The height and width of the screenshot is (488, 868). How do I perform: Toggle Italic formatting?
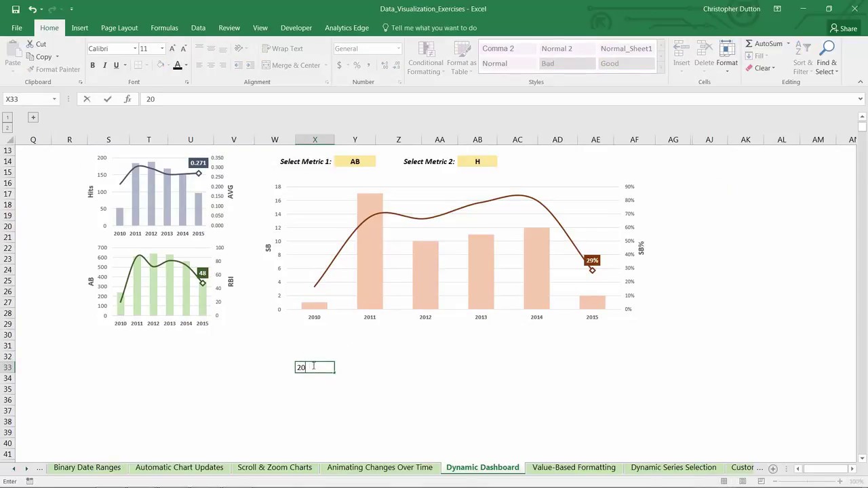tap(104, 65)
